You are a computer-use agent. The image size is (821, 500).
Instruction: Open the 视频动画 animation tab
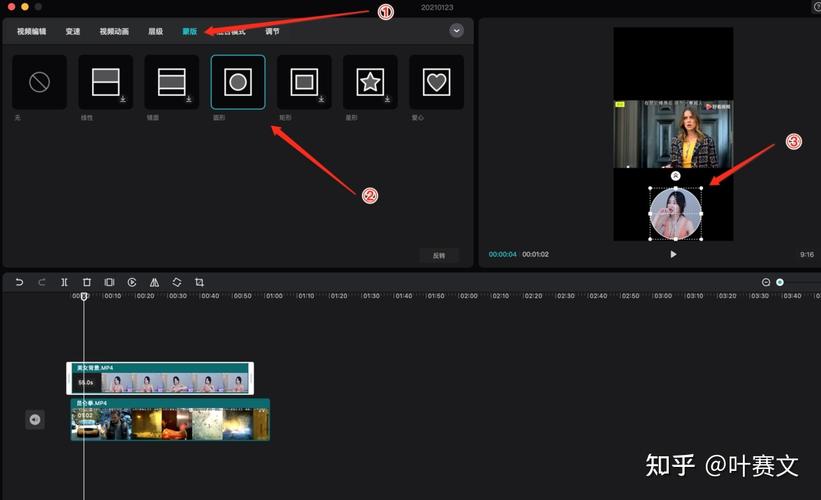(x=114, y=31)
